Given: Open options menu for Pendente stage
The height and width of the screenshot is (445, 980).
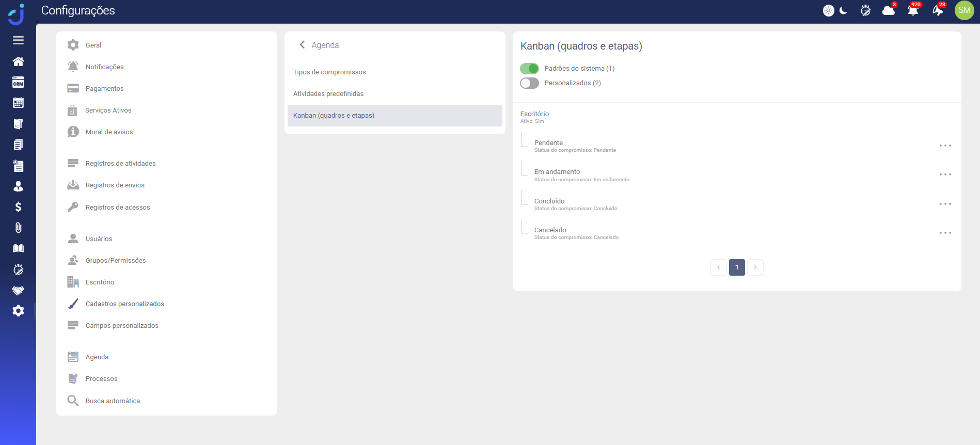Looking at the screenshot, I should pyautogui.click(x=945, y=146).
